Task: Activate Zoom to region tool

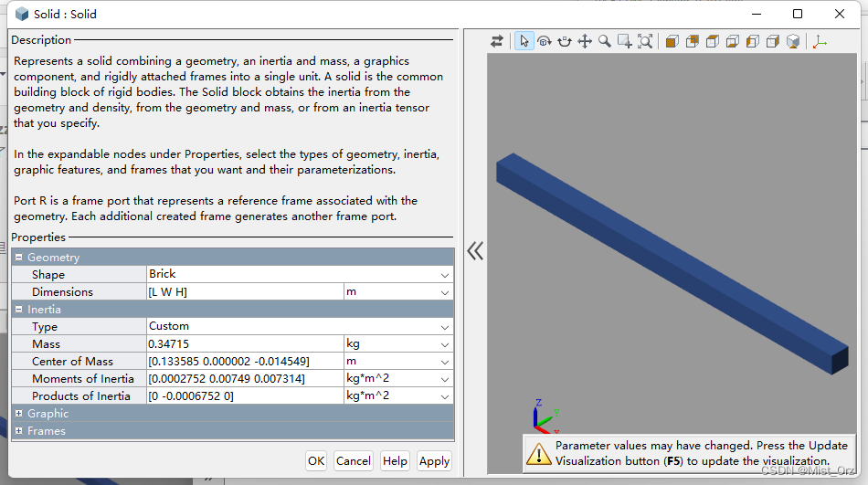Action: [624, 41]
